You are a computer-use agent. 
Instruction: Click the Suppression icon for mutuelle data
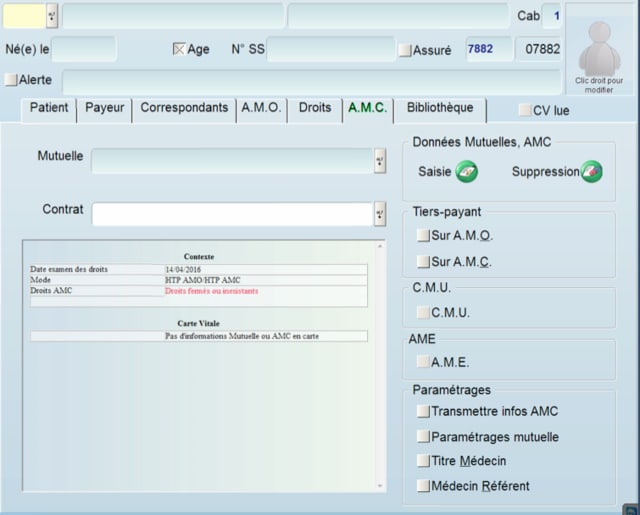[592, 172]
